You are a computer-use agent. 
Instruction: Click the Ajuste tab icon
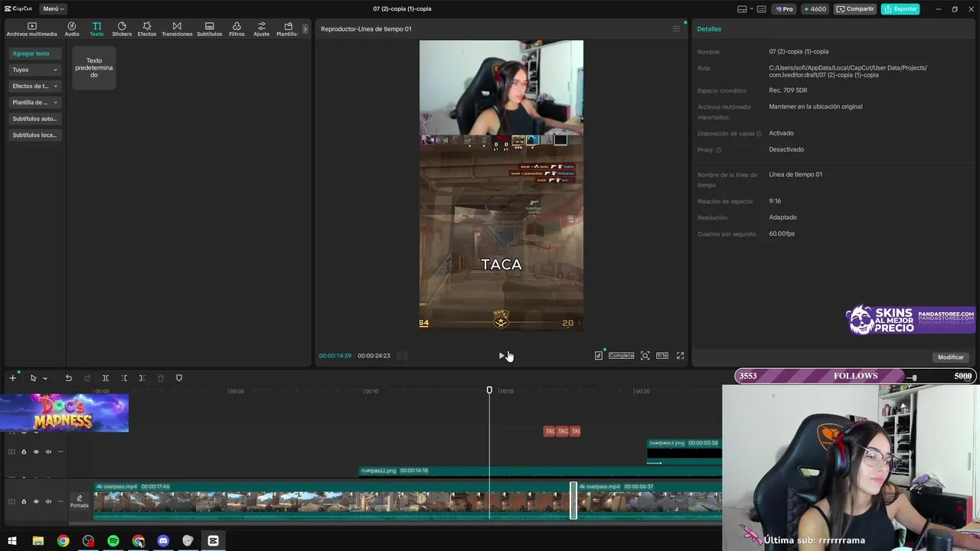pyautogui.click(x=262, y=26)
